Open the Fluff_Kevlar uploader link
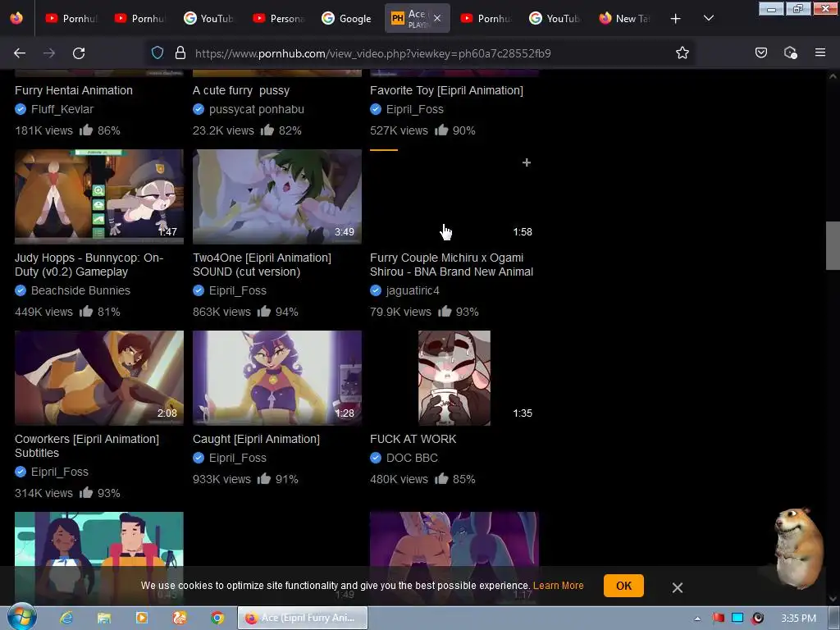 coord(62,109)
